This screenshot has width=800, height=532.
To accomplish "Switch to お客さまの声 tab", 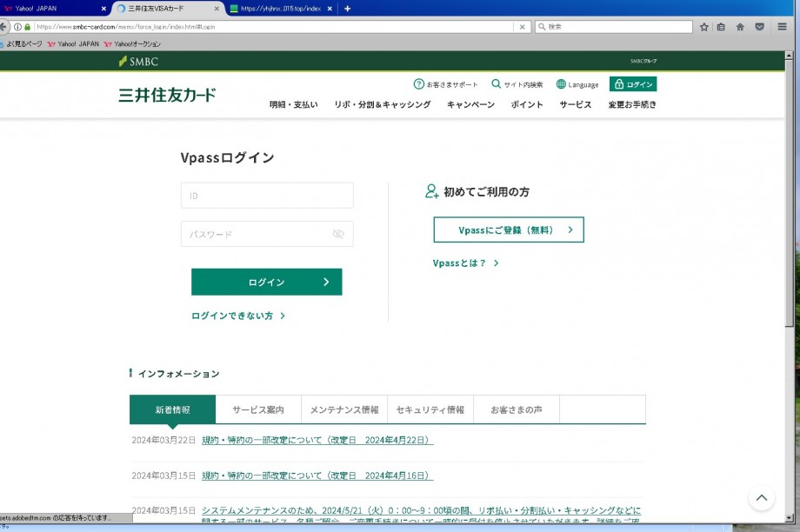I will point(517,409).
